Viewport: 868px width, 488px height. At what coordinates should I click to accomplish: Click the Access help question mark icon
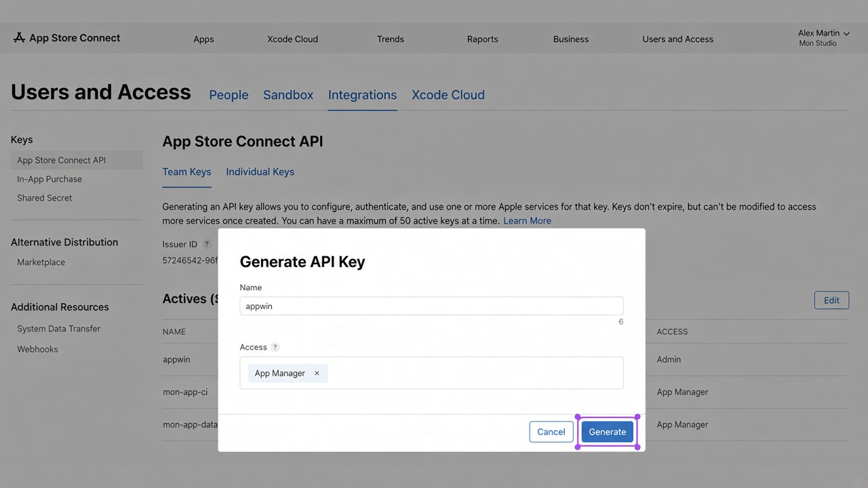tap(275, 347)
